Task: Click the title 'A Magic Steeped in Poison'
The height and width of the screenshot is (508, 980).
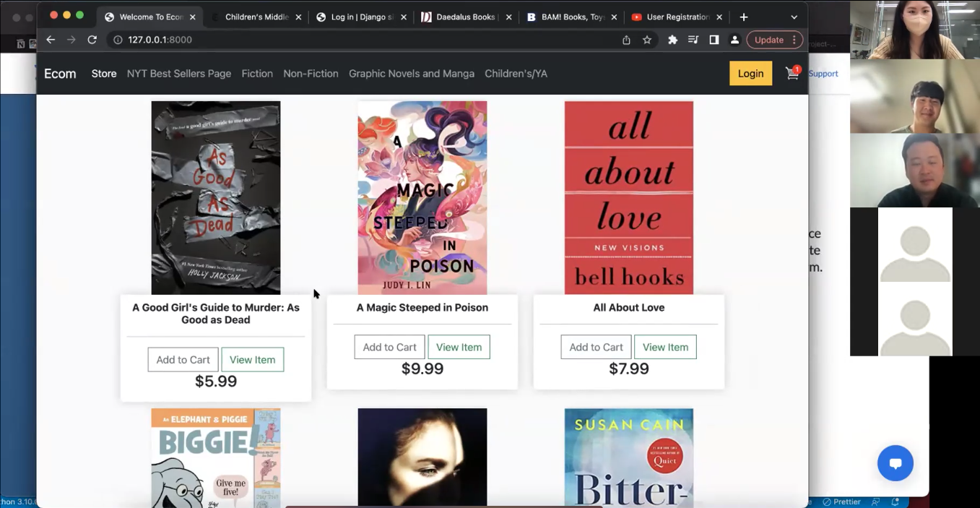Action: pos(422,307)
